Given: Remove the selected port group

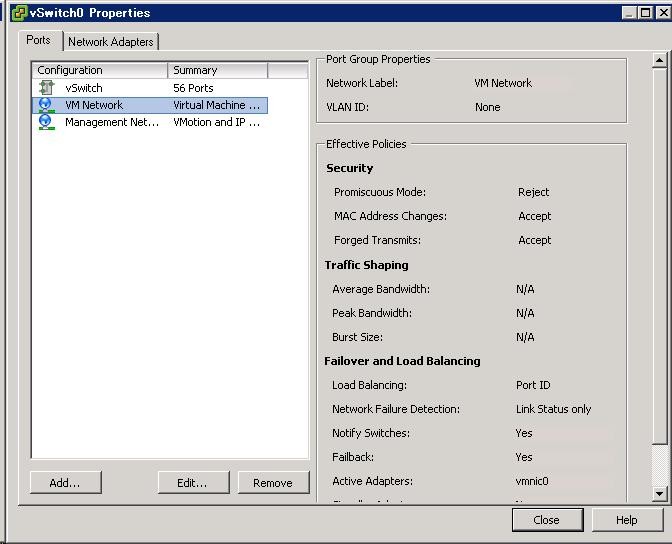Looking at the screenshot, I should pos(273,483).
